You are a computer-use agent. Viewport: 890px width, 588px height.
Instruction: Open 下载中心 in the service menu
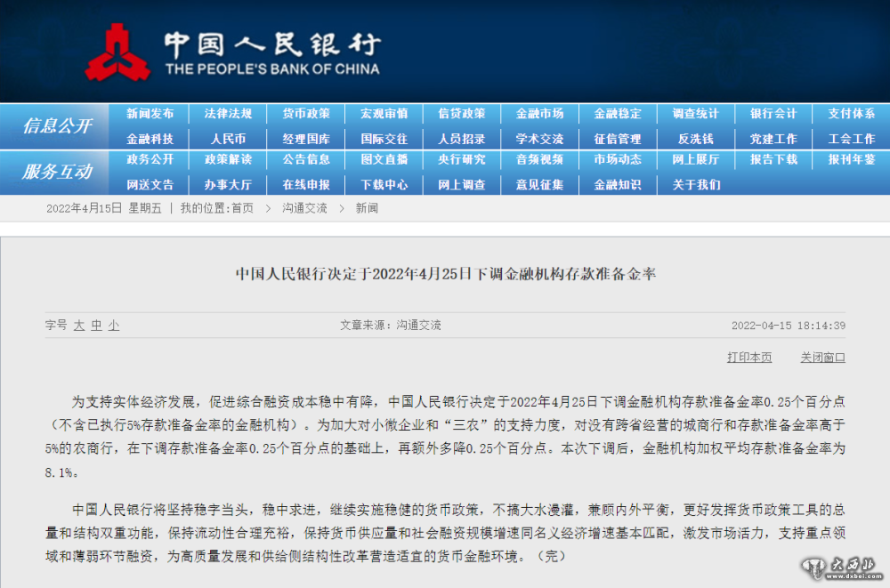(x=384, y=184)
